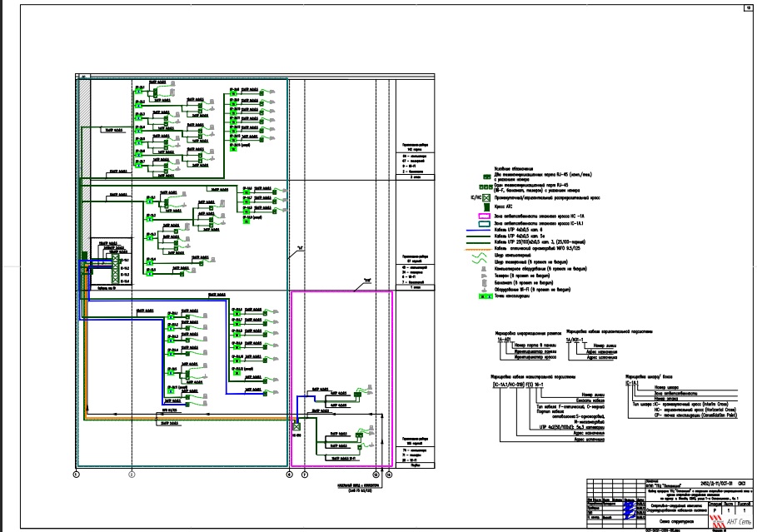Image resolution: width=757 pixels, height=532 pixels.
Task: Click grid axis marker '6' below the plan
Action: (289, 475)
